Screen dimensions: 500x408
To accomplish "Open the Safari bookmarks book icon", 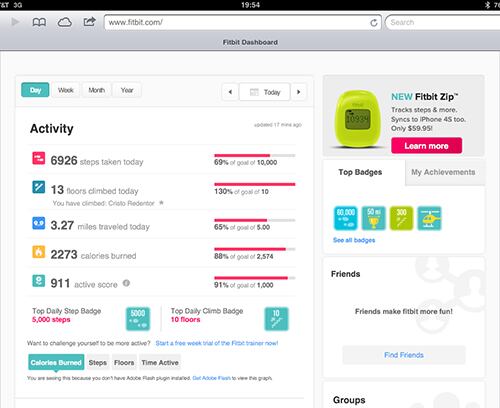I will [x=39, y=22].
